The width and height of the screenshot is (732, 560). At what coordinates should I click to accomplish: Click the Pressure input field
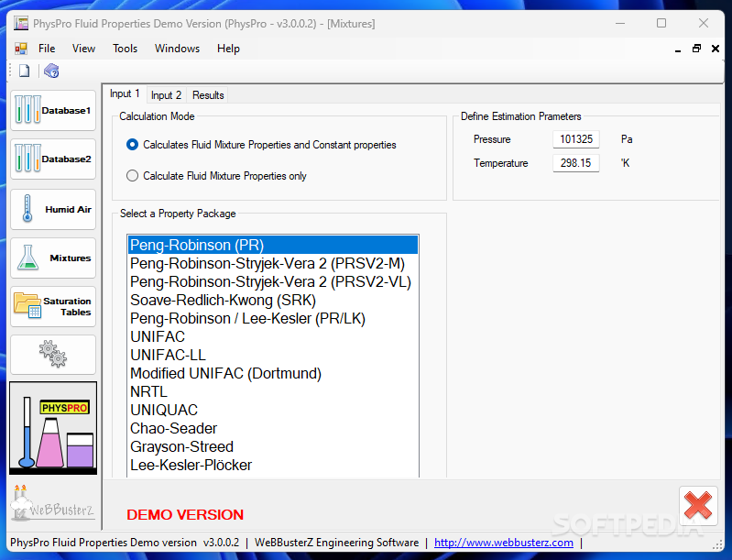576,139
